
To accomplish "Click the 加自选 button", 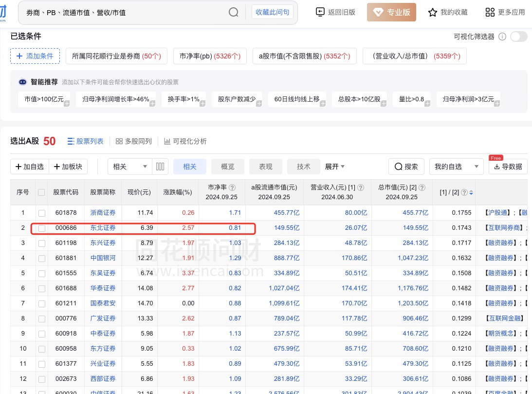I will 30,167.
